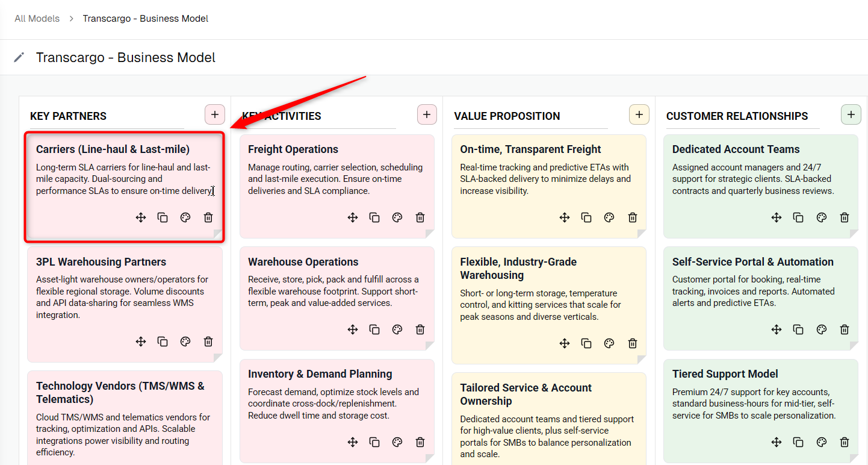Delete the On-time, Transparent Freight card

[x=633, y=217]
